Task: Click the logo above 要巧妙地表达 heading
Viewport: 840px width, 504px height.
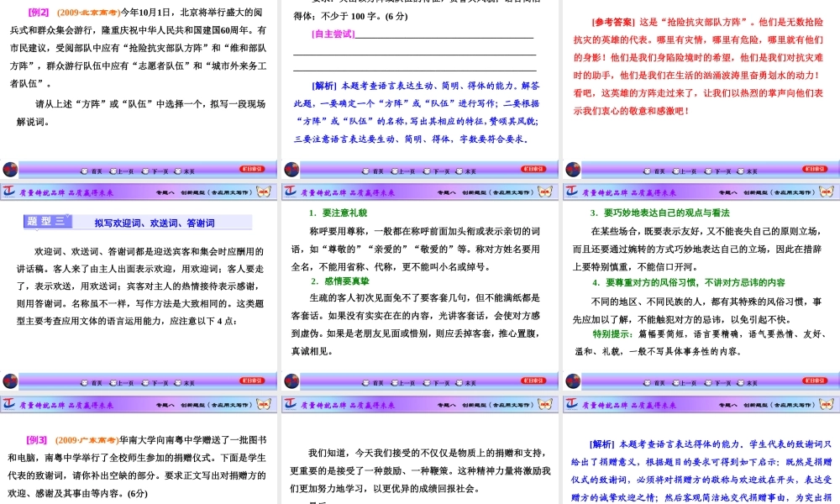Action: [x=571, y=192]
